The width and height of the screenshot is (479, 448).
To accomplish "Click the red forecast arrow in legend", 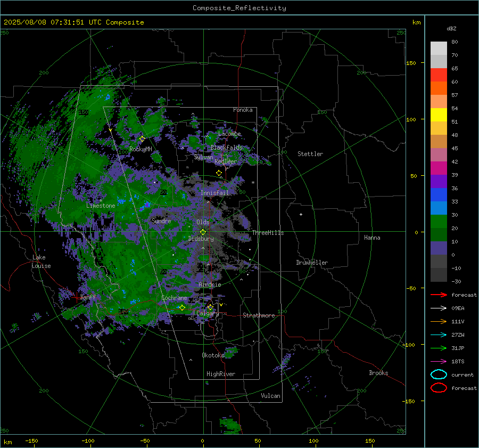I will [439, 295].
